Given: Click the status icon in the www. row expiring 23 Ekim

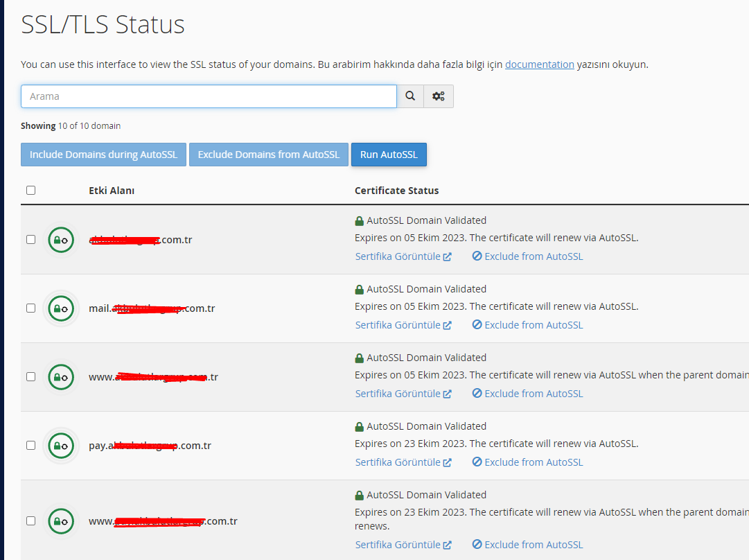Looking at the screenshot, I should click(x=61, y=520).
